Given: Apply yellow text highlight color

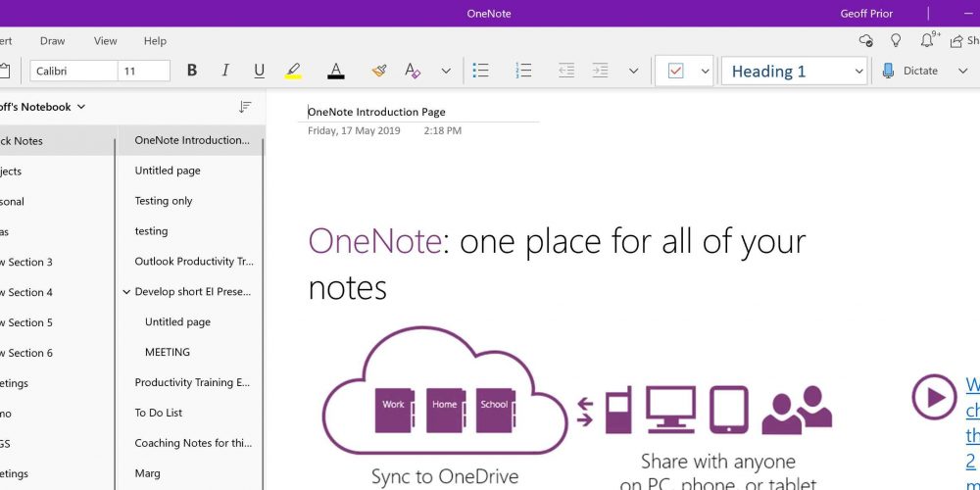Looking at the screenshot, I should pyautogui.click(x=292, y=71).
